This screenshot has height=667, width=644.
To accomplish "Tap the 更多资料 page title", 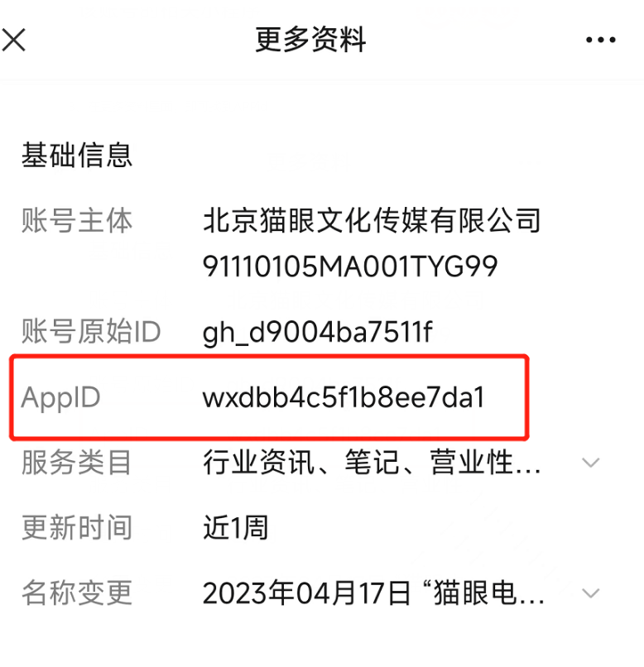I will pyautogui.click(x=310, y=40).
